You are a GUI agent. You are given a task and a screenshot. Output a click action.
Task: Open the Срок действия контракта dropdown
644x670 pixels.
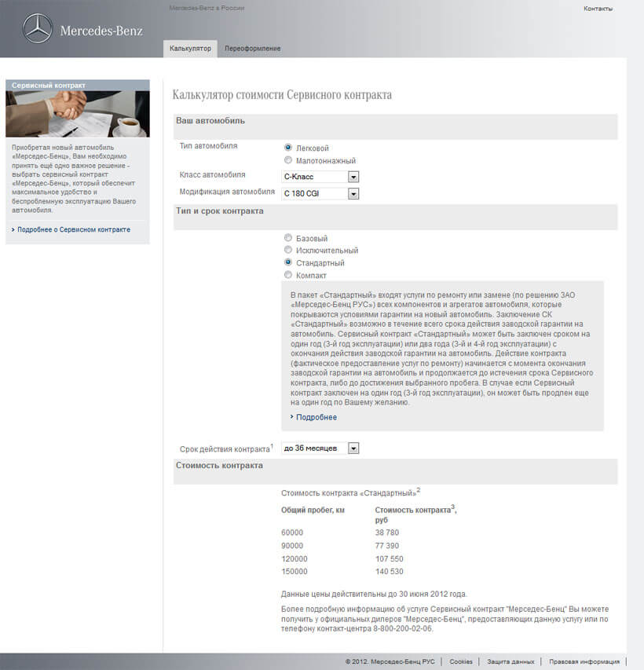point(320,448)
